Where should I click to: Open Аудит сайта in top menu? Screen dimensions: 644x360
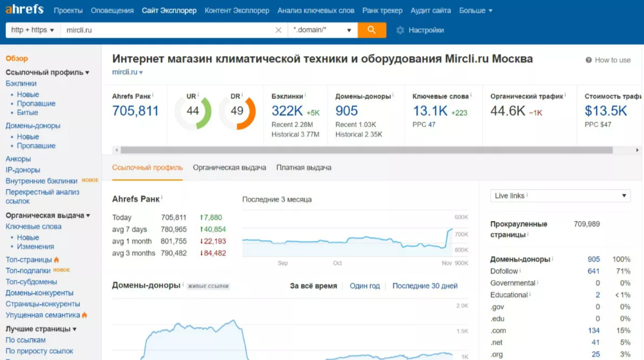(x=431, y=10)
